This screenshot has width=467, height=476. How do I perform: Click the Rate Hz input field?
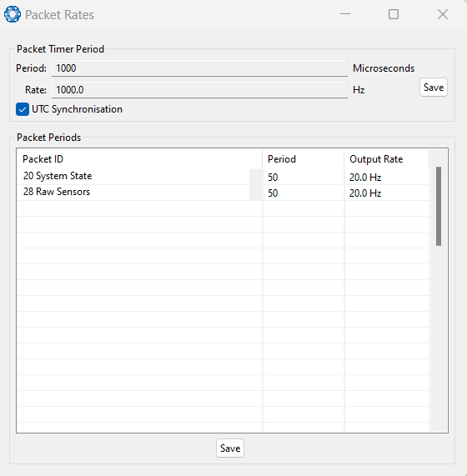coord(199,90)
